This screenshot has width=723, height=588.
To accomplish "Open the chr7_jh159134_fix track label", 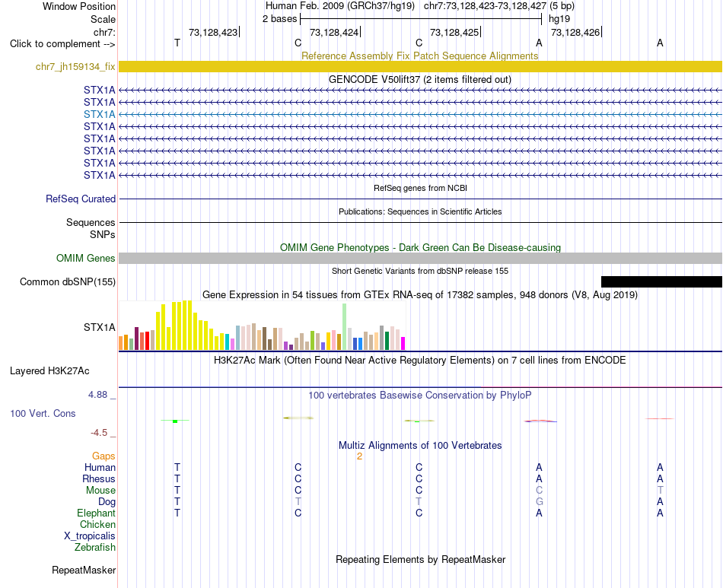I will click(x=75, y=67).
